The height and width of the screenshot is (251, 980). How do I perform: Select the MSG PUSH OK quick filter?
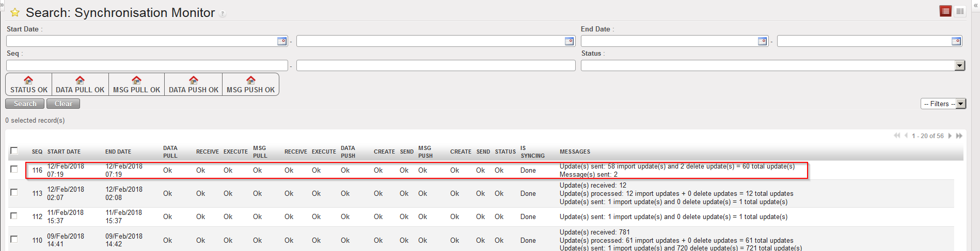pyautogui.click(x=251, y=85)
